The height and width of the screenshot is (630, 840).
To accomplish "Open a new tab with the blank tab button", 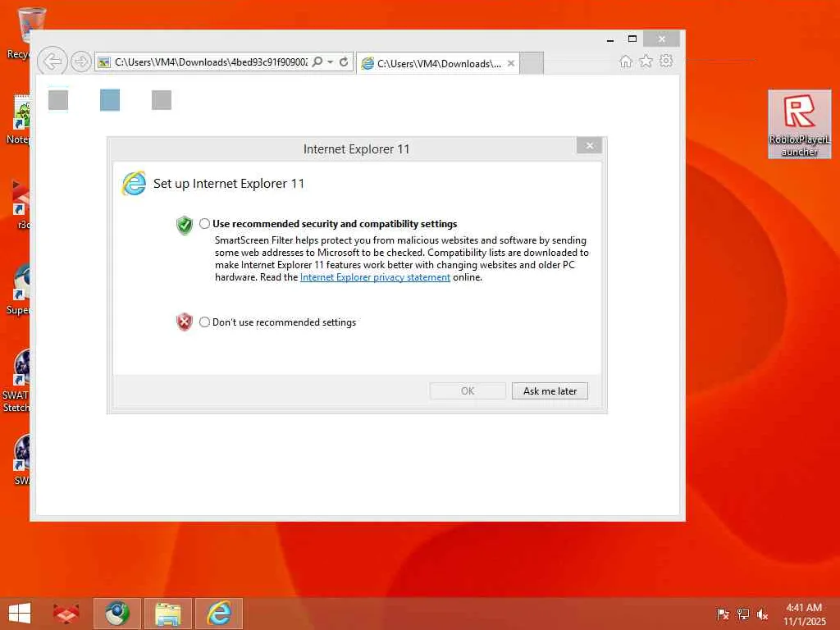I will click(x=532, y=63).
